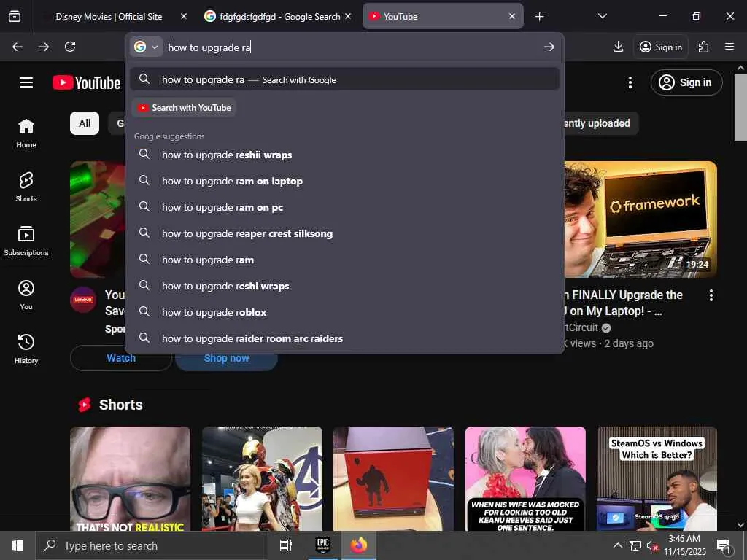Open the red box console short
Viewport: 747px width, 560px height.
393,478
